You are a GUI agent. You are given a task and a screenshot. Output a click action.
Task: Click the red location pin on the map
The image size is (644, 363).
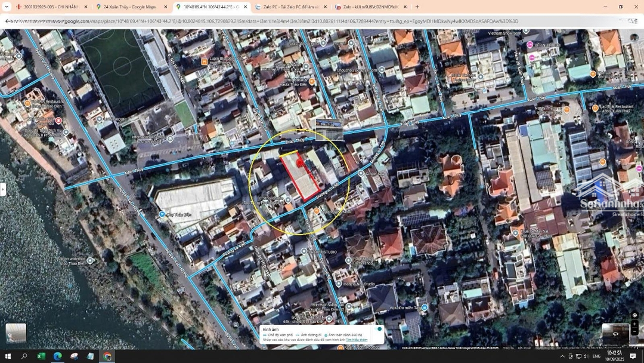point(300,162)
